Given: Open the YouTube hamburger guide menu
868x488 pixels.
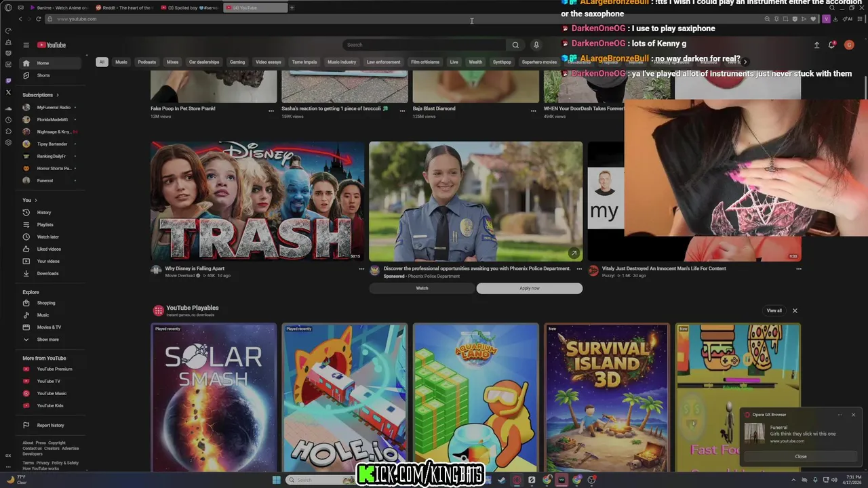Looking at the screenshot, I should (x=26, y=45).
